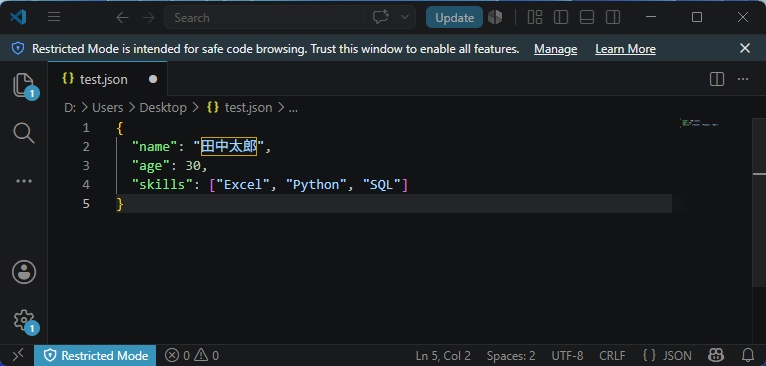Click the shield icon in the banner
This screenshot has height=366, width=766.
click(x=18, y=48)
